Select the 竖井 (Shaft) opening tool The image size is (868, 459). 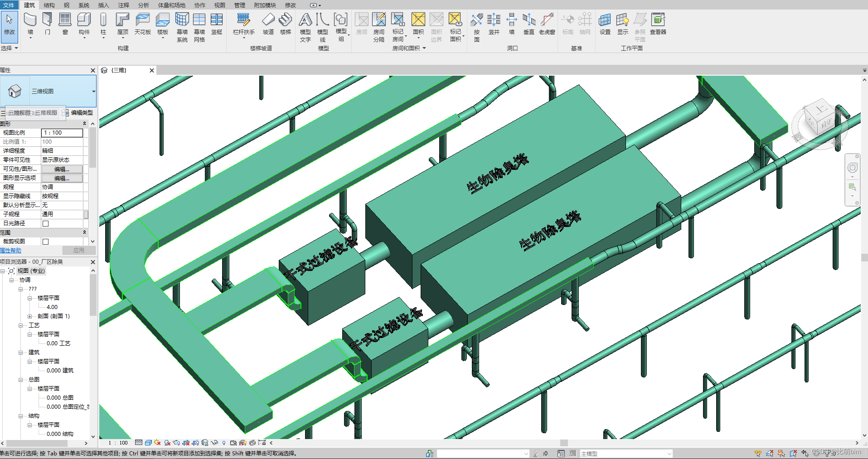click(494, 24)
